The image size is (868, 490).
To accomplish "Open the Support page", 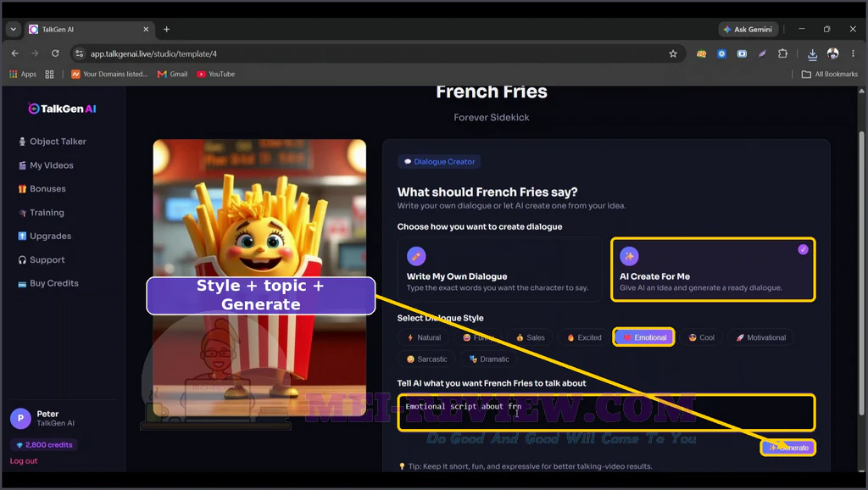I will tap(42, 260).
